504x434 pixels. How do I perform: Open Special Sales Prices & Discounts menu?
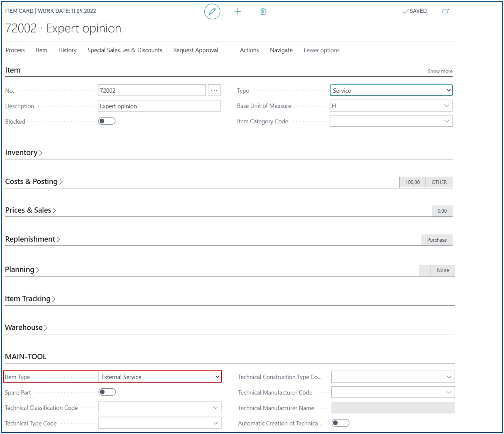pos(125,50)
